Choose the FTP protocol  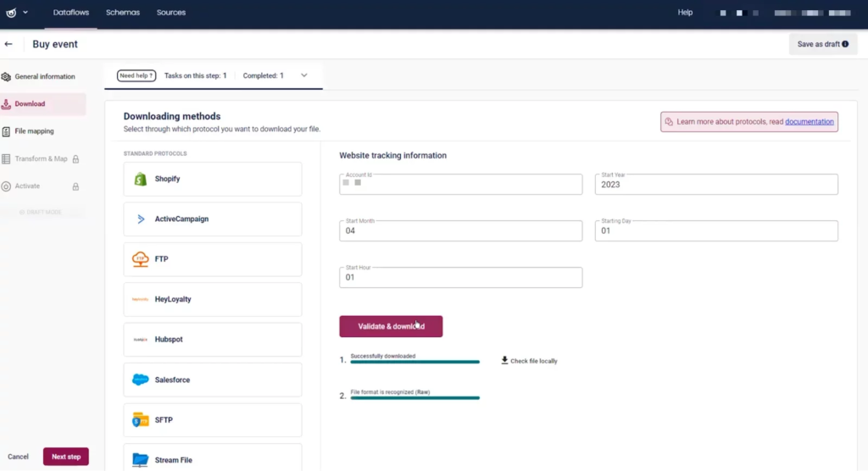(213, 259)
